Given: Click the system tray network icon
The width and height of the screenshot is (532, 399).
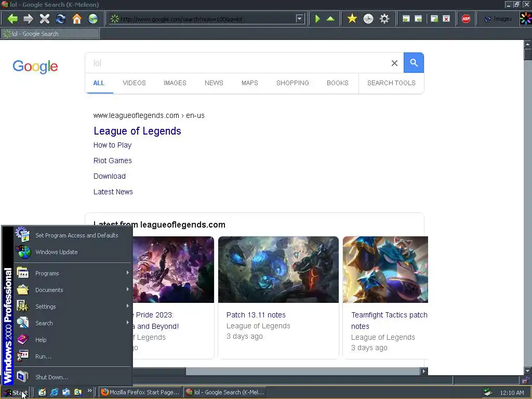Looking at the screenshot, I should click(x=488, y=392).
